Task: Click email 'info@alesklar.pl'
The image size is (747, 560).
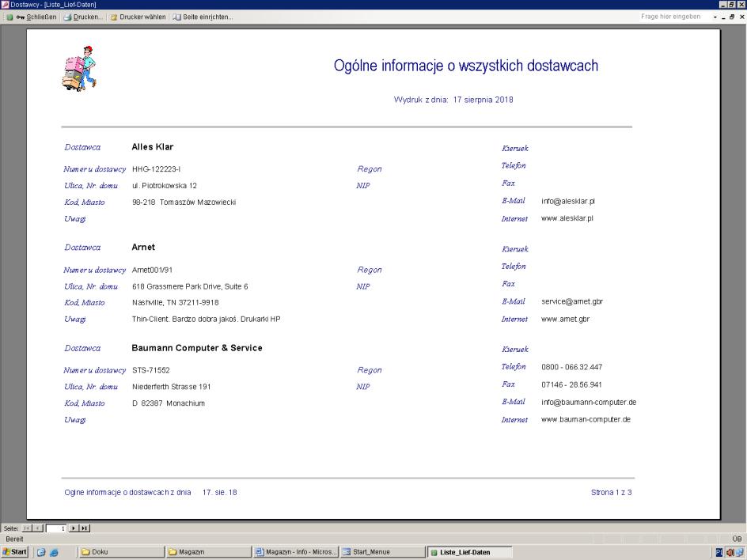Action: pos(568,201)
